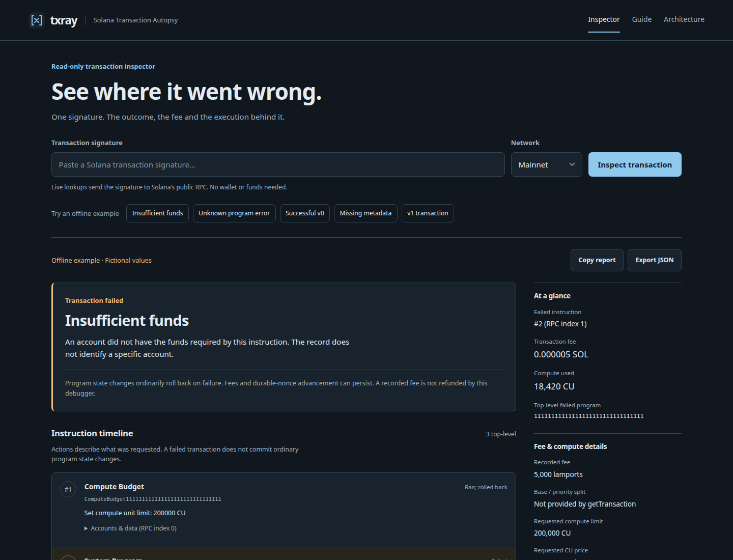Load the Insufficient funds offline example
The image size is (733, 560).
coord(158,213)
